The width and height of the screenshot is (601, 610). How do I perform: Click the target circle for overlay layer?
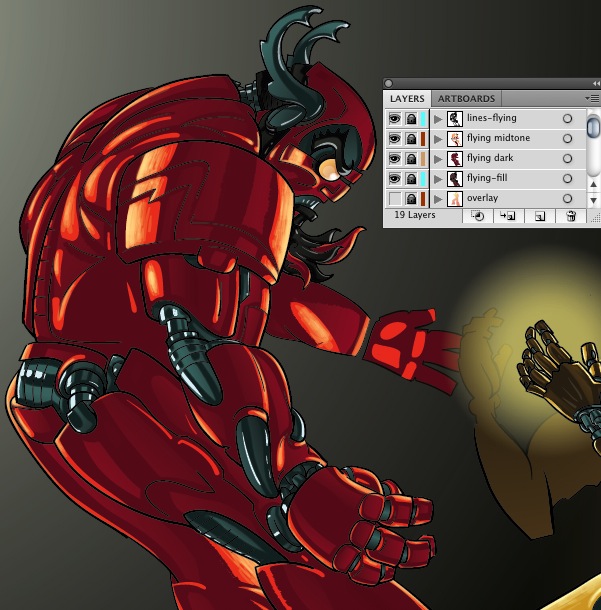568,199
